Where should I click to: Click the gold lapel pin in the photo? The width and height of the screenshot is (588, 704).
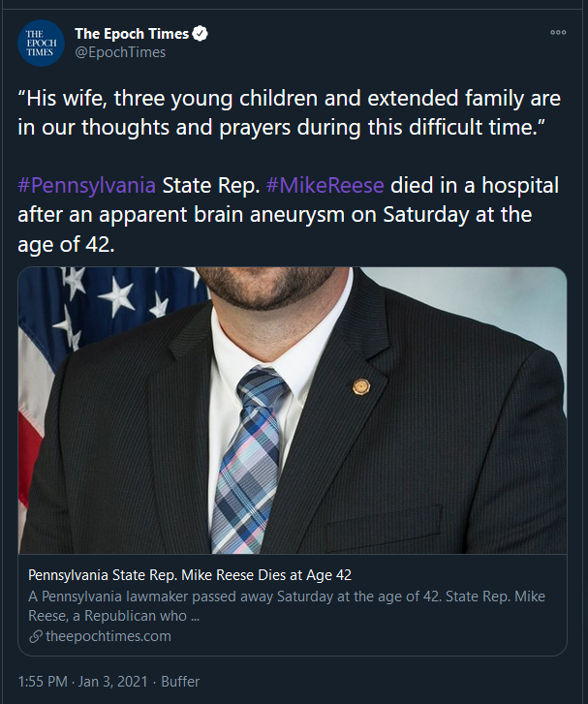point(361,385)
